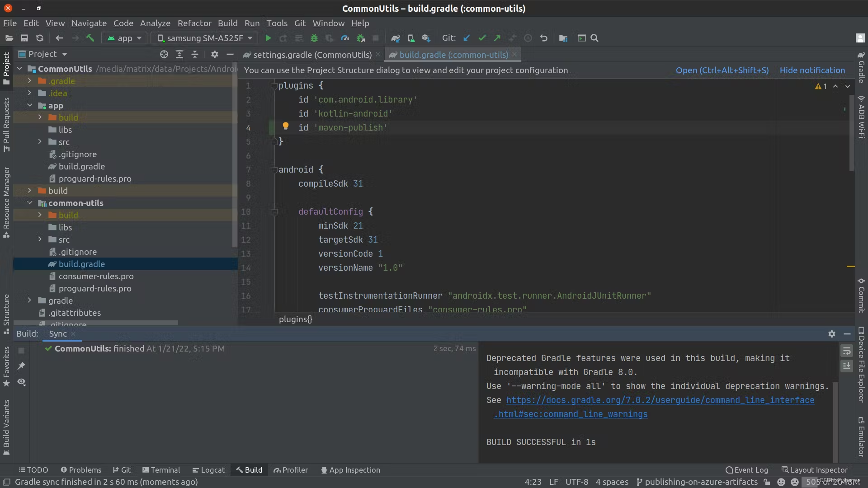This screenshot has height=488, width=868.
Task: Make project with the hammer icon
Action: (x=90, y=38)
